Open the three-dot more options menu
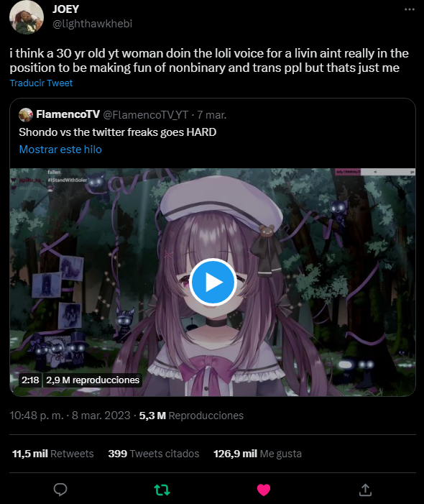424x504 pixels. [x=409, y=9]
